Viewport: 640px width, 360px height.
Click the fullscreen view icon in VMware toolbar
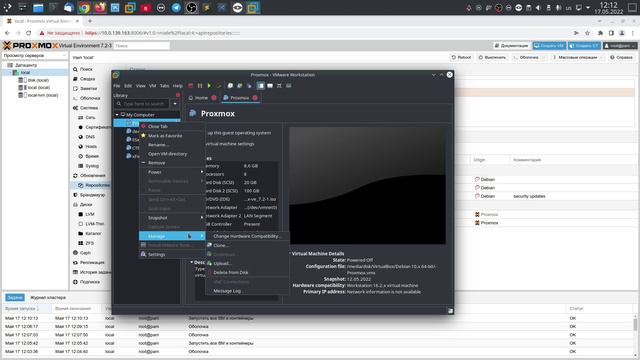coord(279,86)
